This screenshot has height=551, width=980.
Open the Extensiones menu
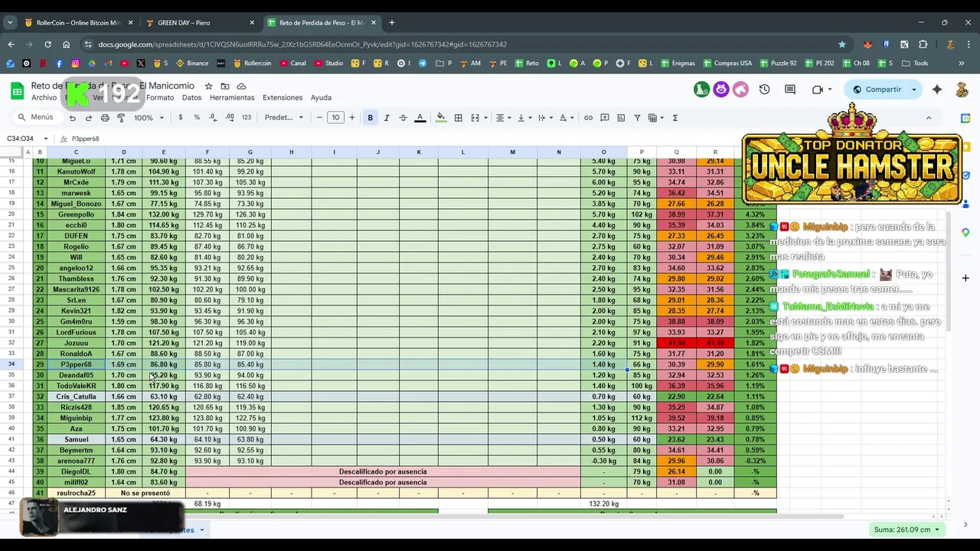[283, 98]
